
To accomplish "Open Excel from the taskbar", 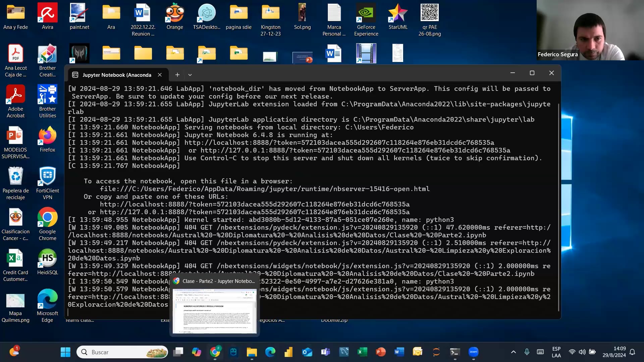I will click(x=362, y=352).
